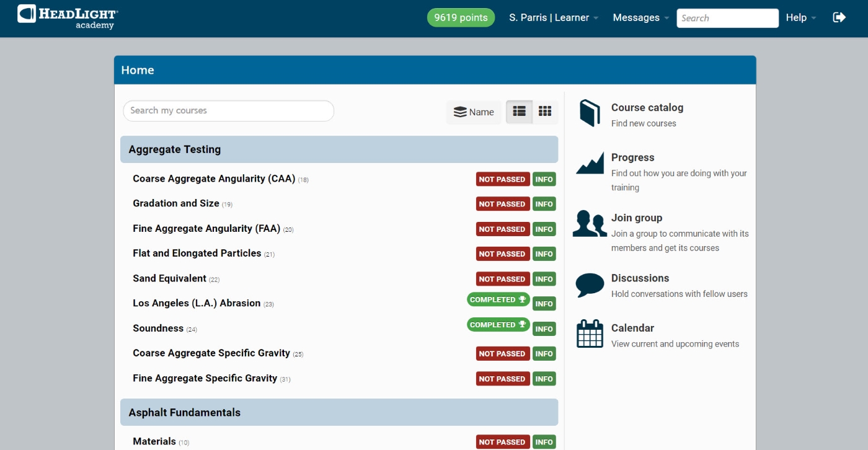This screenshot has height=450, width=868.
Task: Switch to grid view layout
Action: 545,112
